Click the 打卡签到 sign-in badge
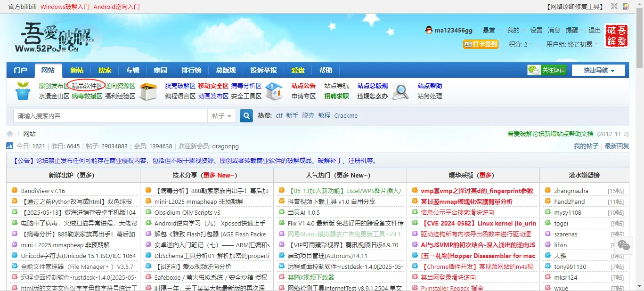Screen dimensions: 644x291 click(x=480, y=44)
